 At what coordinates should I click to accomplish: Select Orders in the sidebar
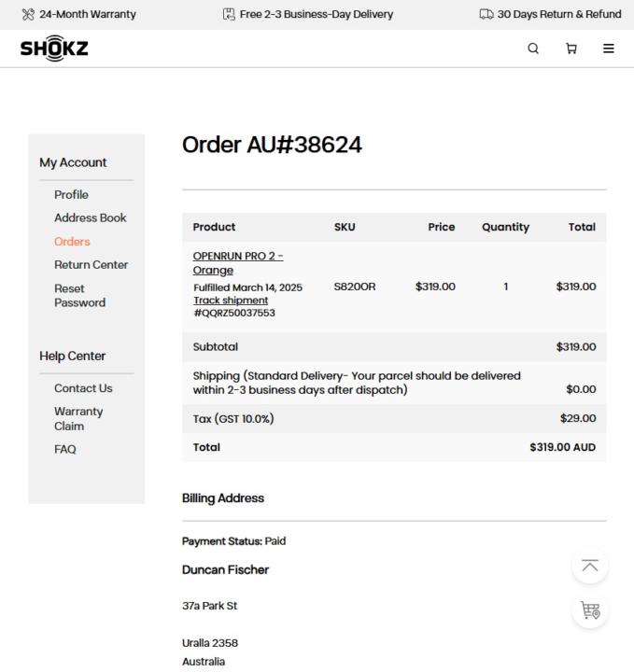click(72, 242)
